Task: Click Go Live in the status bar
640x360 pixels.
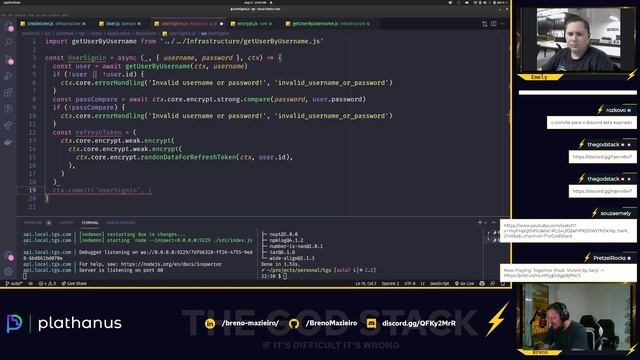Action: click(464, 283)
